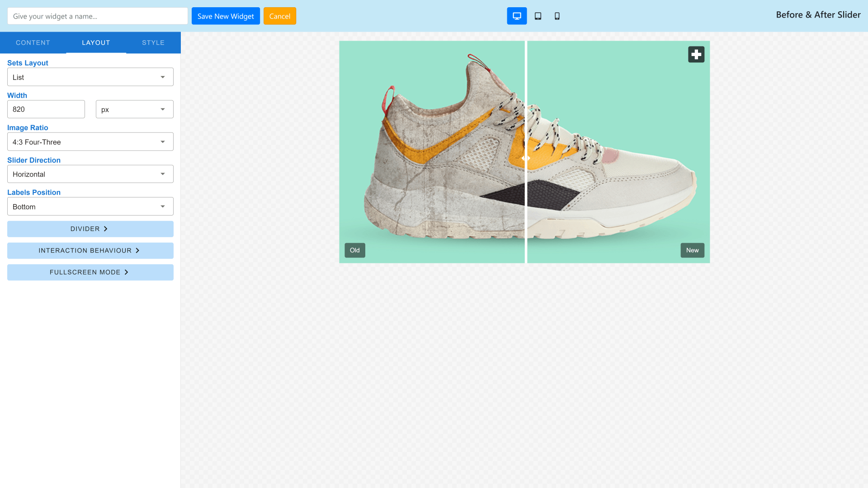868x488 pixels.
Task: Switch to desktop preview mode
Action: click(x=517, y=16)
